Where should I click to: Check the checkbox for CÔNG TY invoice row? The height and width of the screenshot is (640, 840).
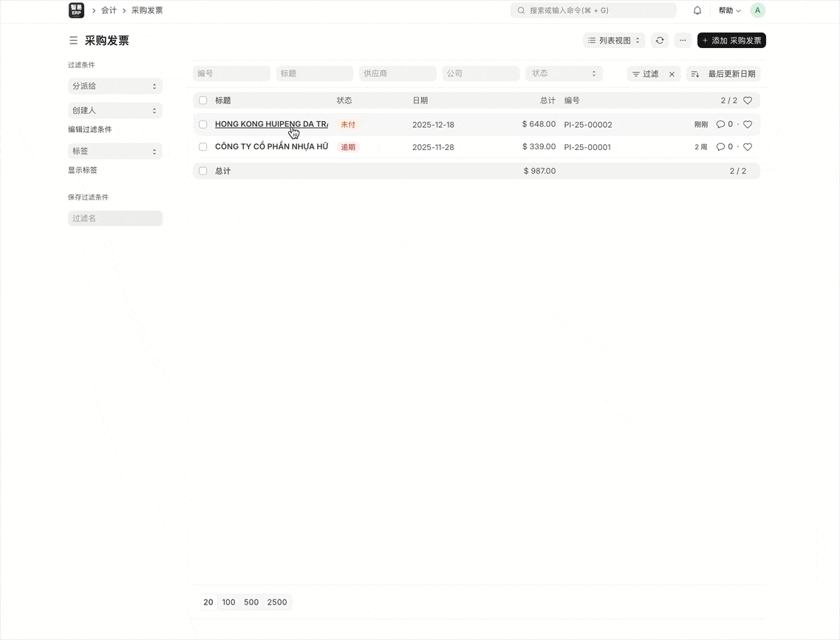pyautogui.click(x=202, y=146)
